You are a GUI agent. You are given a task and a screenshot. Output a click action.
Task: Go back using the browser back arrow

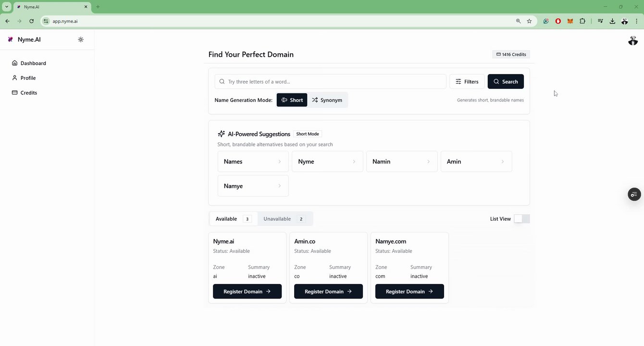click(x=7, y=21)
